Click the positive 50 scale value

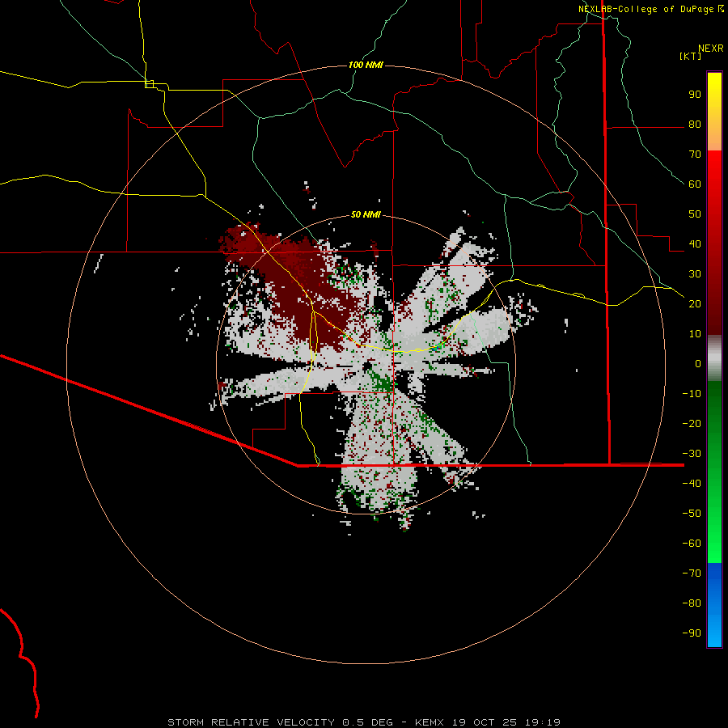tap(695, 214)
